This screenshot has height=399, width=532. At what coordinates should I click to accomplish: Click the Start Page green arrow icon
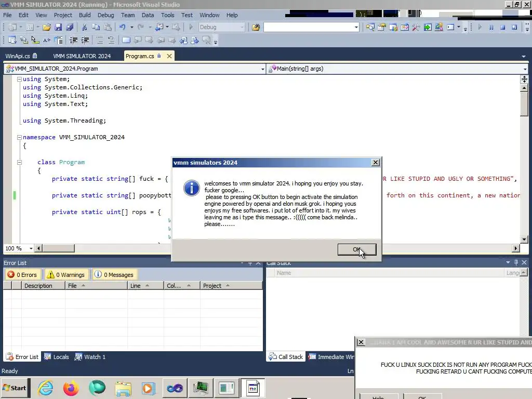(x=428, y=27)
